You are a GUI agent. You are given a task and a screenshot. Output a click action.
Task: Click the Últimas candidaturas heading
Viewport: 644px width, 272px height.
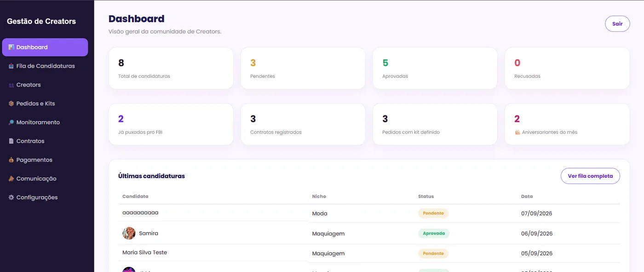pos(151,176)
